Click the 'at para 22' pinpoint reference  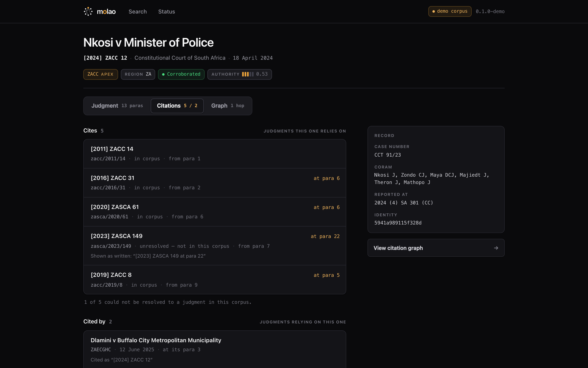pyautogui.click(x=325, y=236)
